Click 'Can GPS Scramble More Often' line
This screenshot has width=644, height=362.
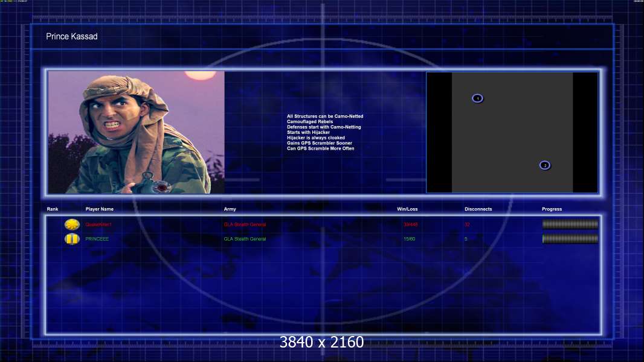(x=320, y=148)
